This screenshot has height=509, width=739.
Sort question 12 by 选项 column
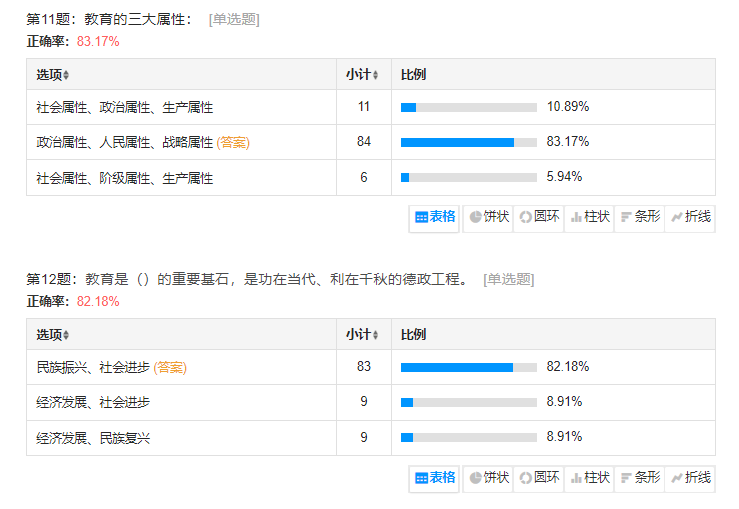tap(53, 335)
